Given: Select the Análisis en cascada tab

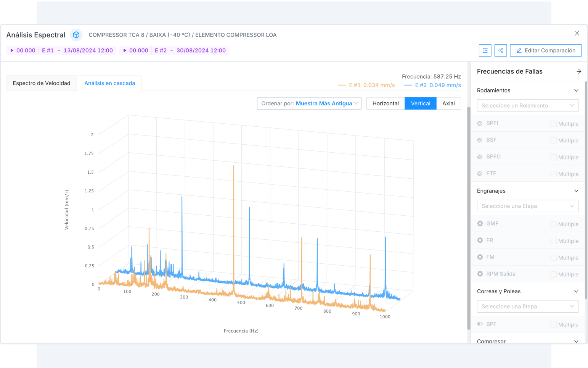Looking at the screenshot, I should 110,83.
